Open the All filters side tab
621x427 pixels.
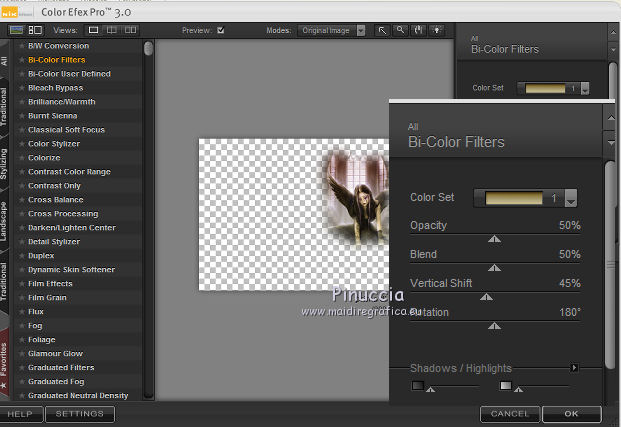pos(4,60)
